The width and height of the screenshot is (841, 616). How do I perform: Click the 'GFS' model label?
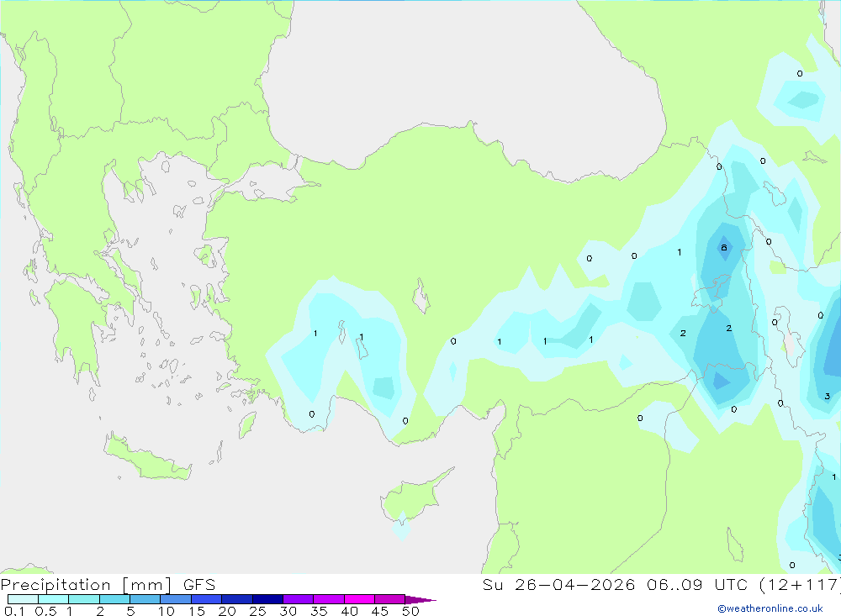click(199, 584)
